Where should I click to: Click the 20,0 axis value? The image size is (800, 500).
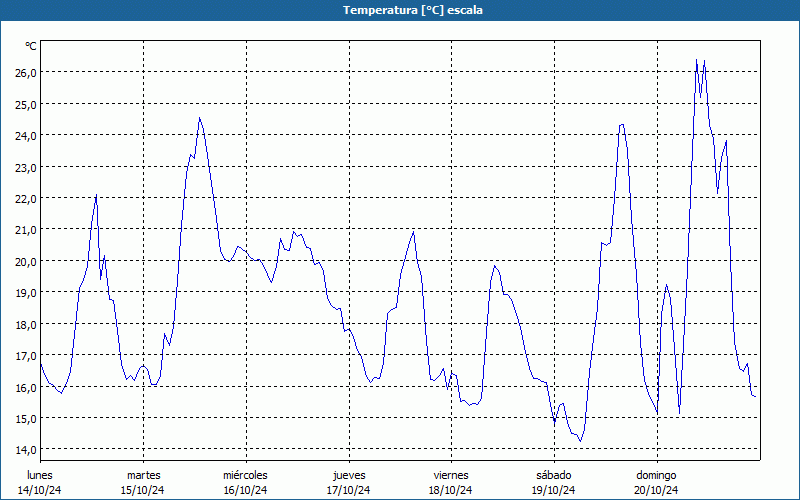tap(26, 262)
